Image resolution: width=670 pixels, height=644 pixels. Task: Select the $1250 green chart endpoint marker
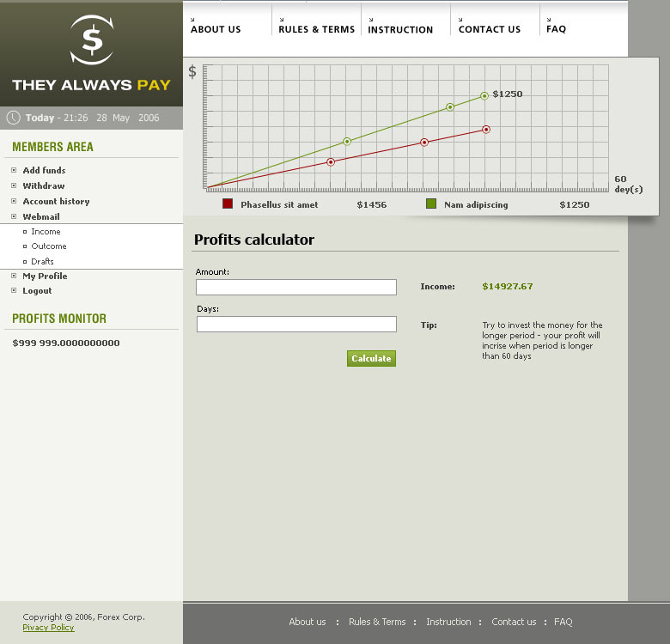tap(484, 96)
